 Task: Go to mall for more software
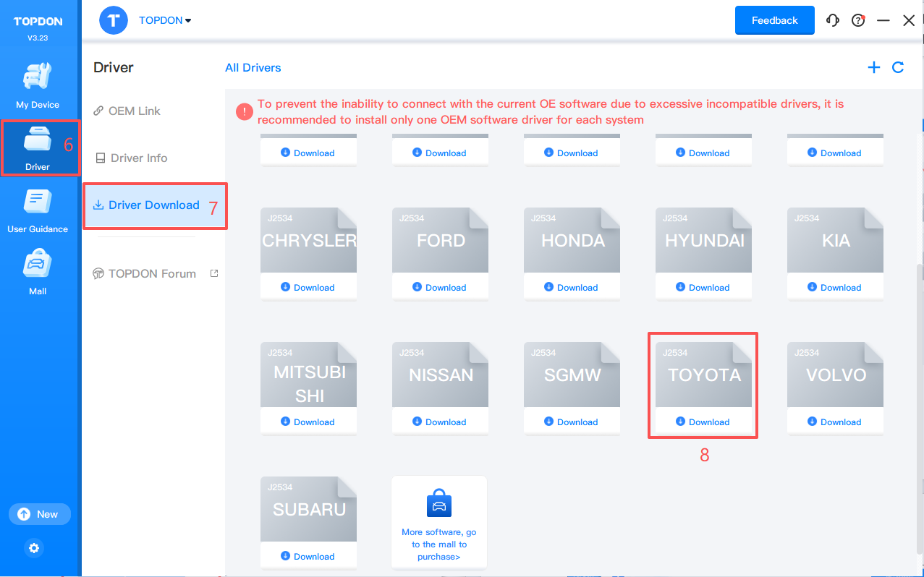(438, 523)
